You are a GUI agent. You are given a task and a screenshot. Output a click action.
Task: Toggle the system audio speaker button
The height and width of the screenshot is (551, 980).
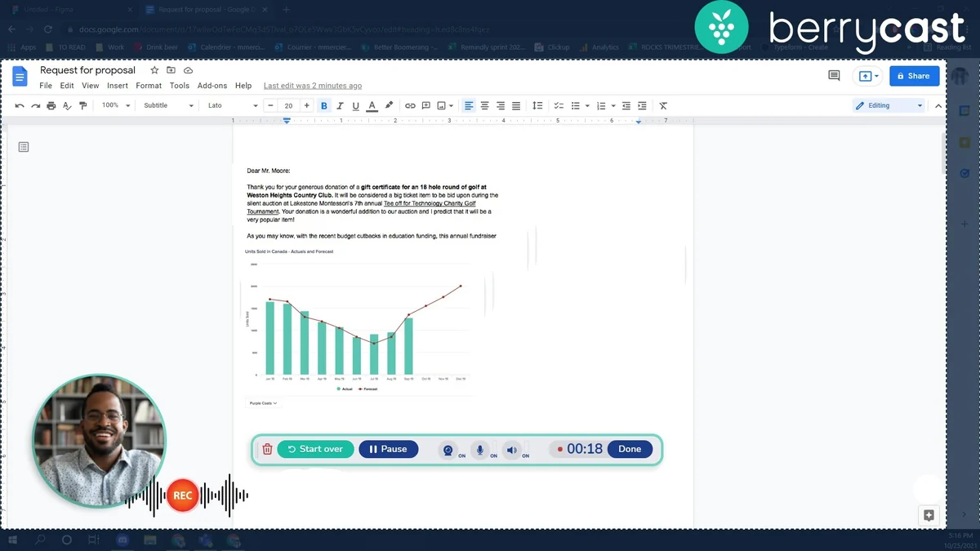click(x=512, y=450)
